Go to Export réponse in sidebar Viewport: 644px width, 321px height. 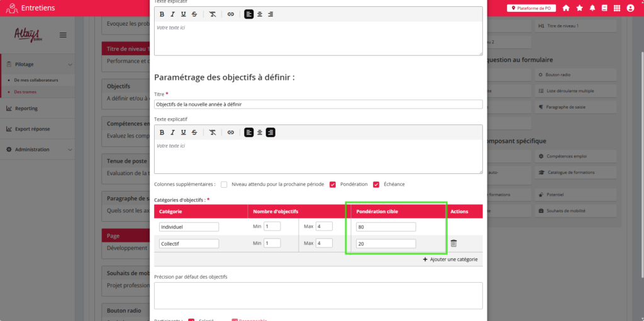[32, 129]
